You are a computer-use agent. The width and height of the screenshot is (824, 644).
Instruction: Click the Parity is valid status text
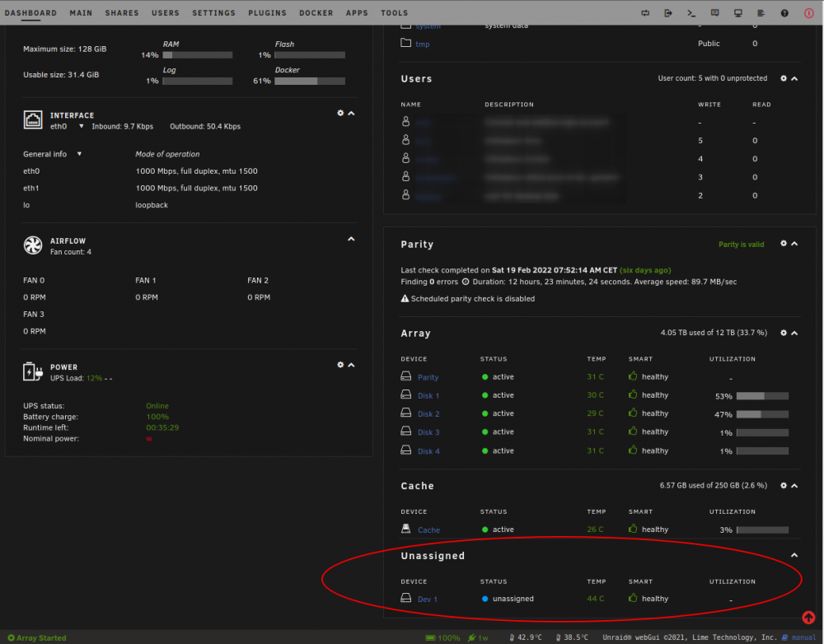(742, 245)
